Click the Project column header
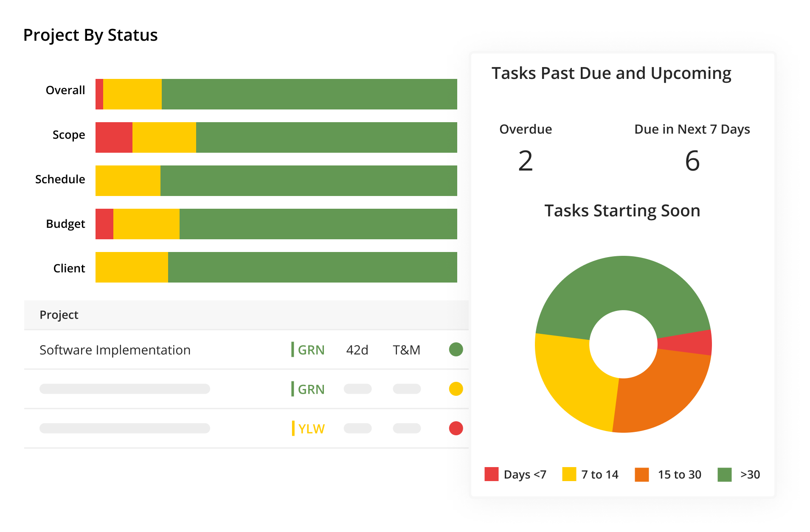Viewport: 810px width, 532px height. coord(59,315)
